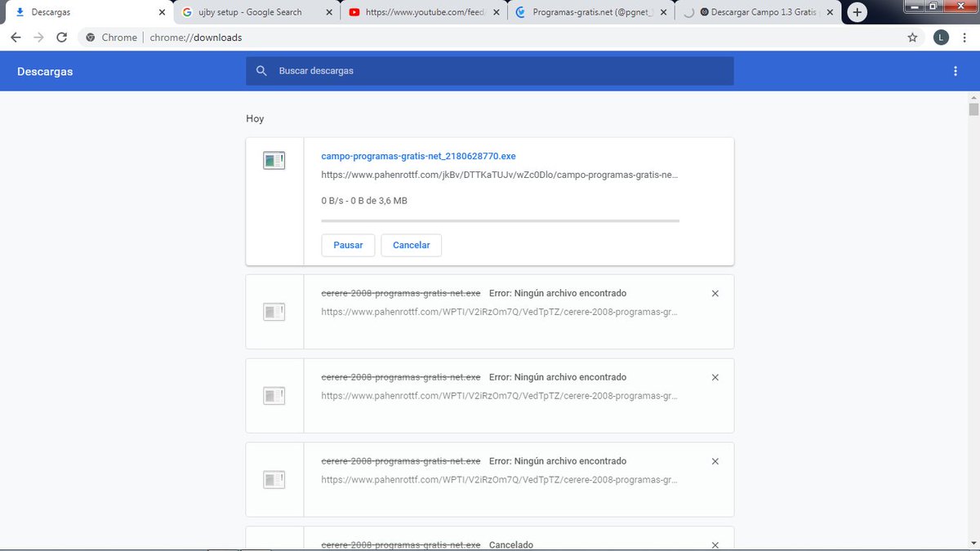Open a new tab with plus button

857,12
